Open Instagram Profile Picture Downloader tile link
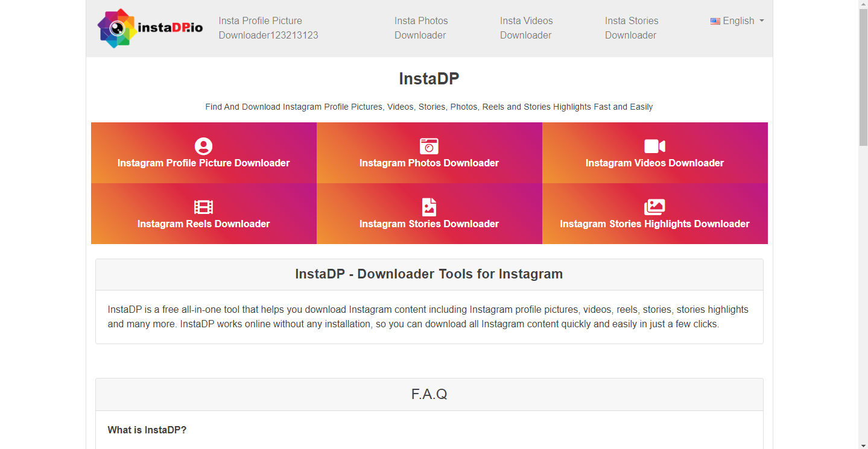This screenshot has height=449, width=868. point(204,153)
